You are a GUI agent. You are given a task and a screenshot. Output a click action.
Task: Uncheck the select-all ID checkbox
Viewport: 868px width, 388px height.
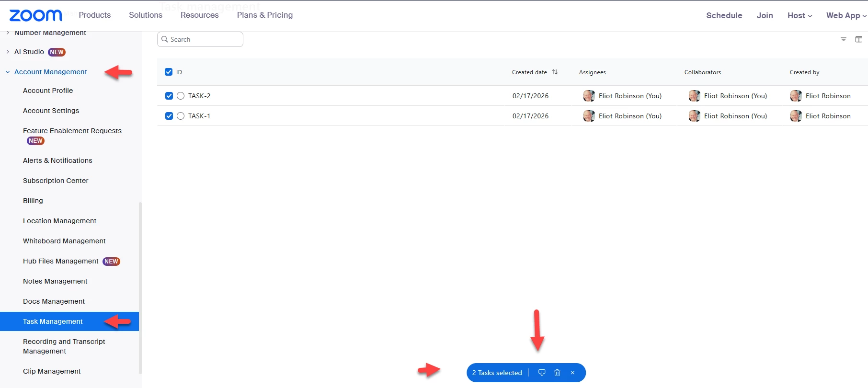point(169,72)
